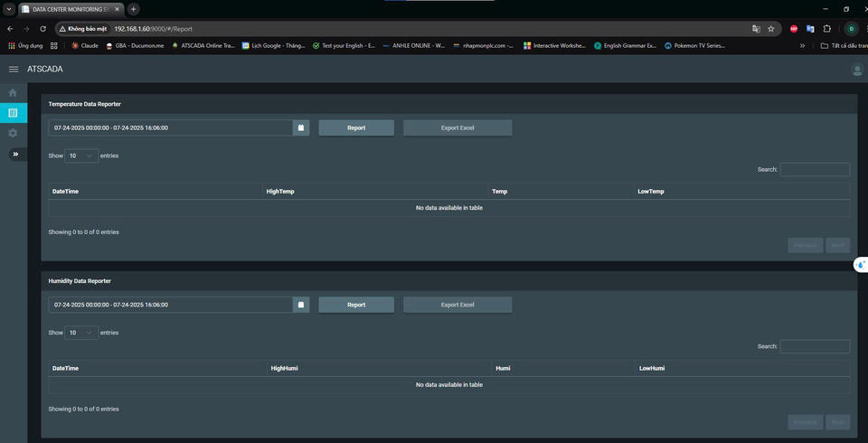Screen dimensions: 868x443
Task: Open the Report page sidebar icon
Action: click(x=13, y=113)
